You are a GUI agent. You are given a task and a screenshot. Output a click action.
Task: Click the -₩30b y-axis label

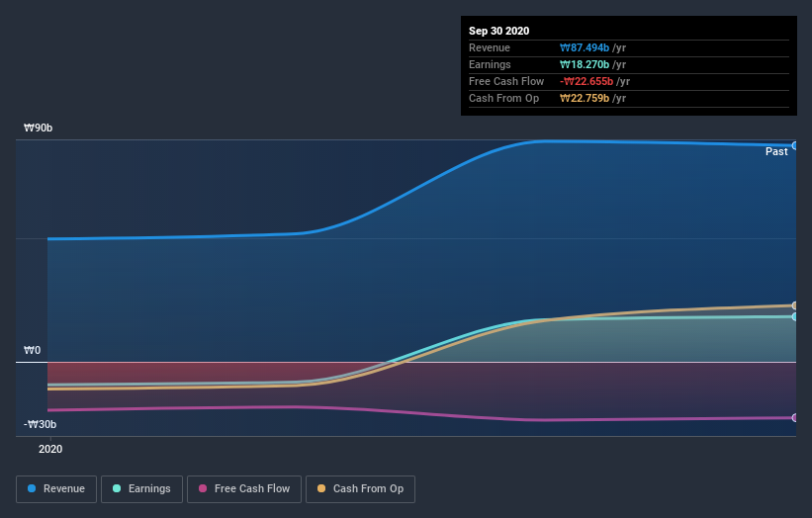(x=40, y=424)
